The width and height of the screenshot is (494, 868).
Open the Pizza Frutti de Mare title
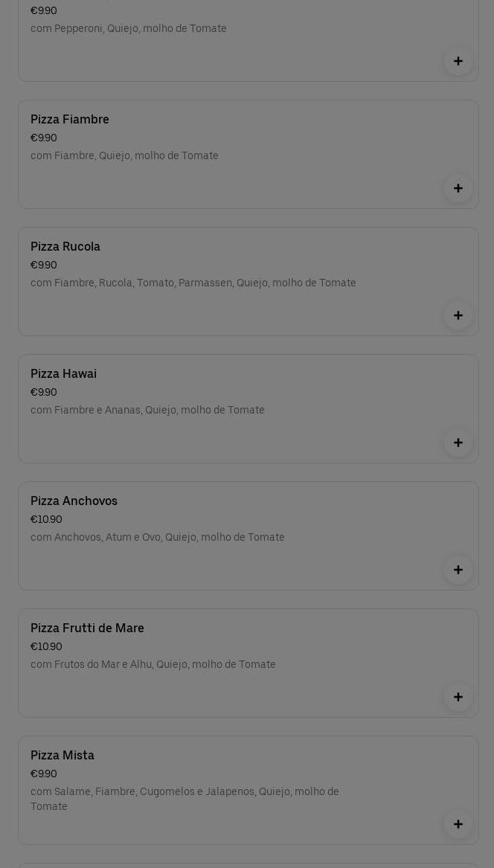88,629
